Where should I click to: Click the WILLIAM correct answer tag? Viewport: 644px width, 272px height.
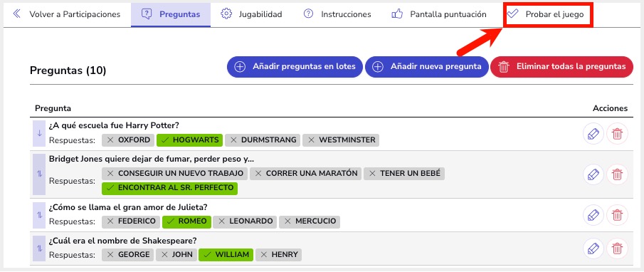click(x=226, y=255)
